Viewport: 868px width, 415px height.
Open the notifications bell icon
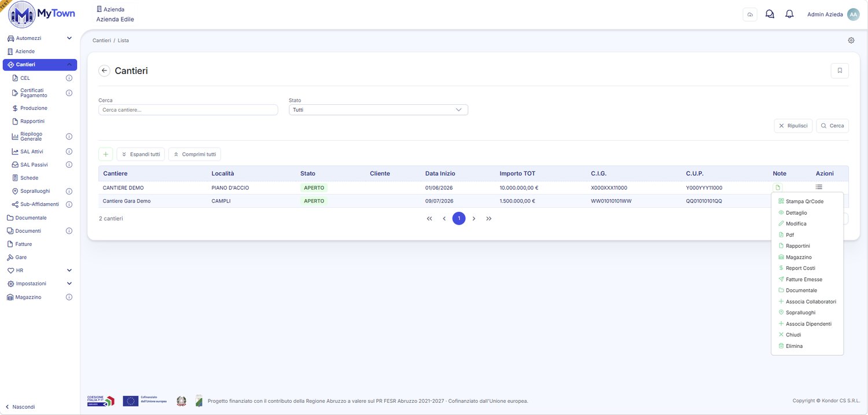(789, 14)
